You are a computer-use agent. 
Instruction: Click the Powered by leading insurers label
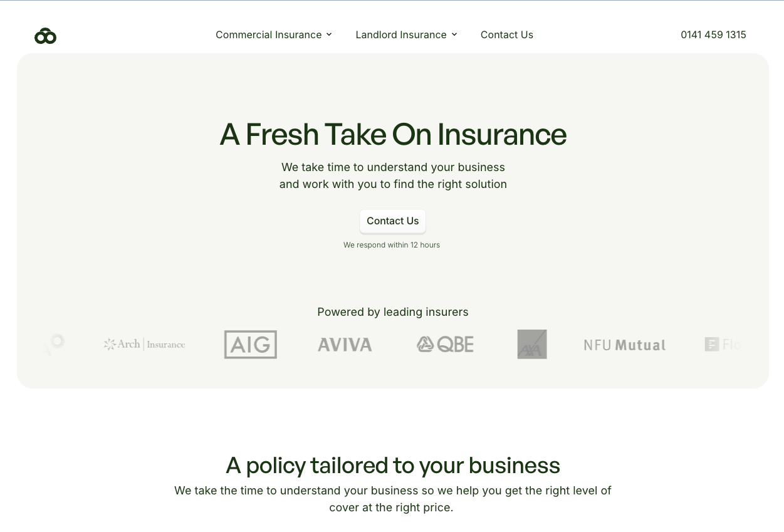[x=393, y=311]
